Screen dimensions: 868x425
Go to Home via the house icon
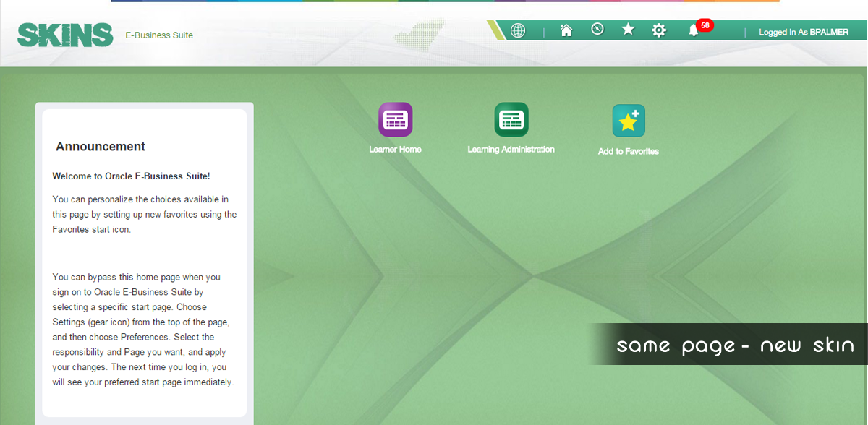tap(566, 30)
